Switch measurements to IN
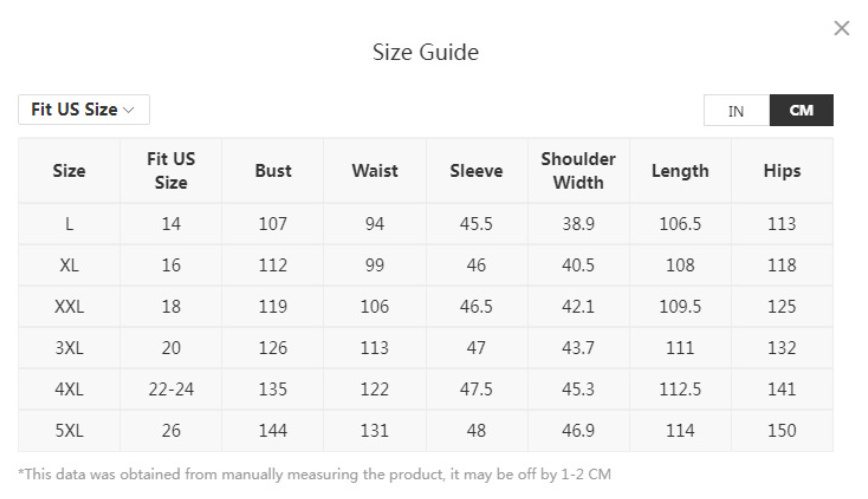 [x=736, y=110]
